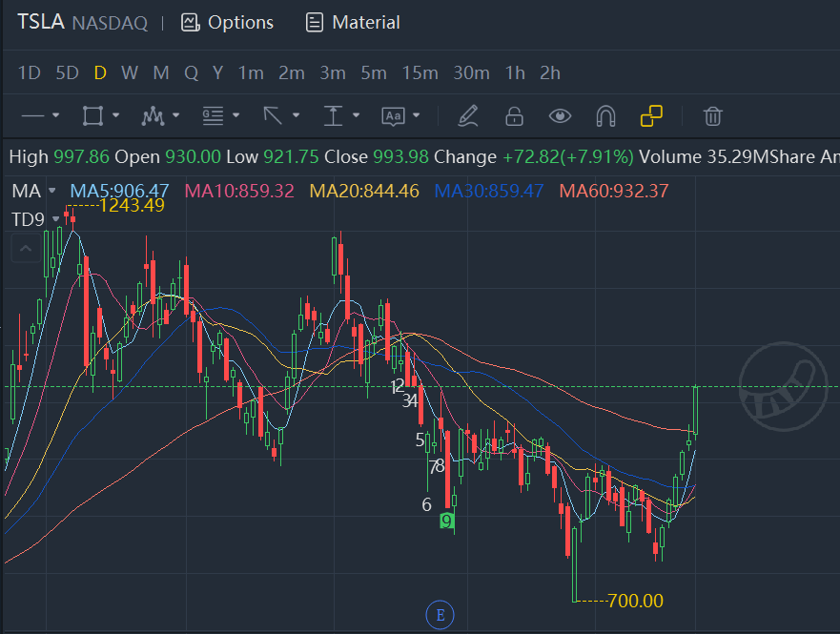Click the TSLA ticker symbol
This screenshot has width=840, height=634.
point(41,23)
